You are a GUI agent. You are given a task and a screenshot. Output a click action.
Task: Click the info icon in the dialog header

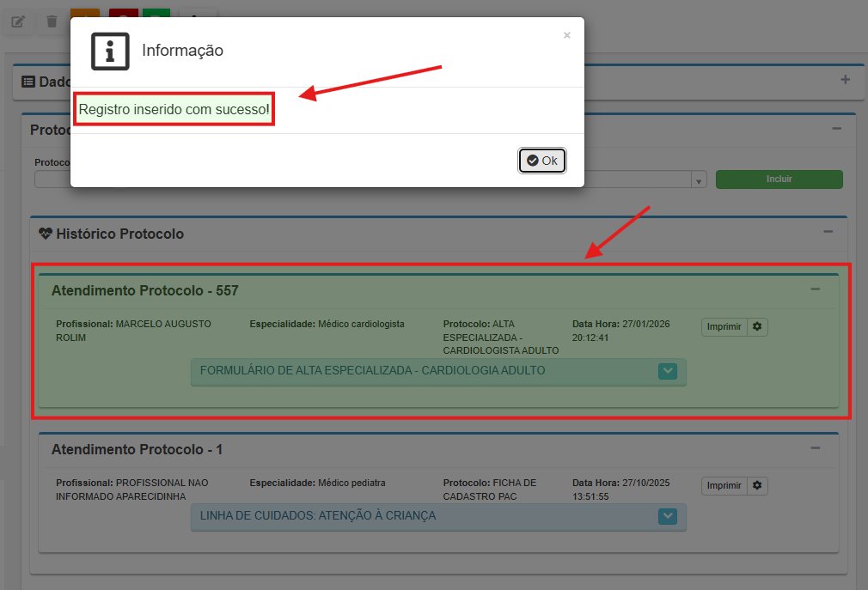(110, 51)
